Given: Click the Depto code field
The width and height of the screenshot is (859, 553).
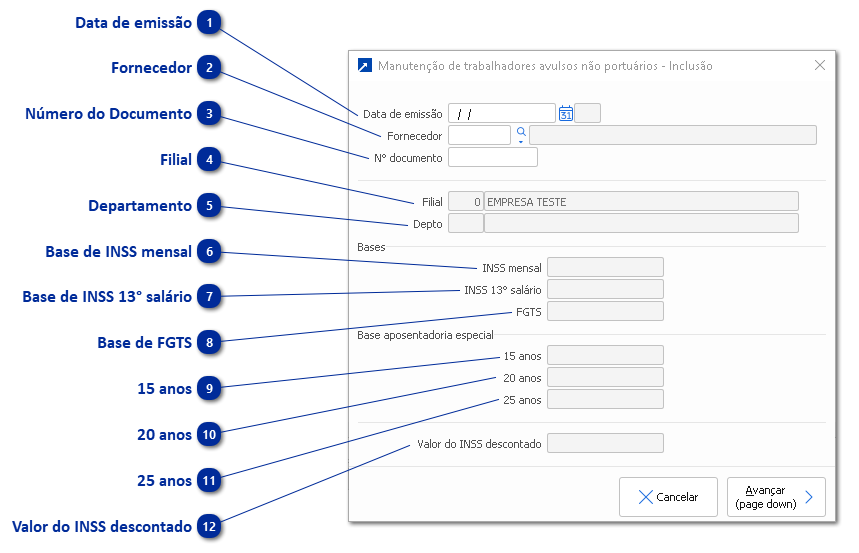Looking at the screenshot, I should tap(466, 224).
